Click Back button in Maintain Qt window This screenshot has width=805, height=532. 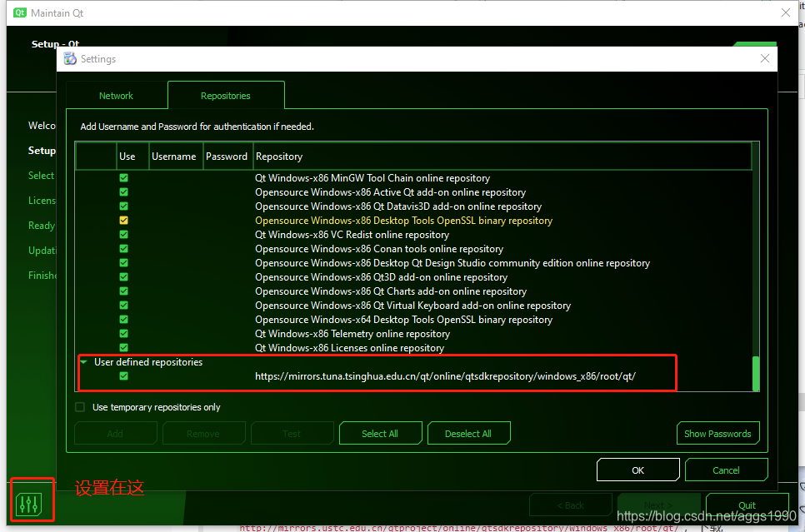(x=571, y=505)
